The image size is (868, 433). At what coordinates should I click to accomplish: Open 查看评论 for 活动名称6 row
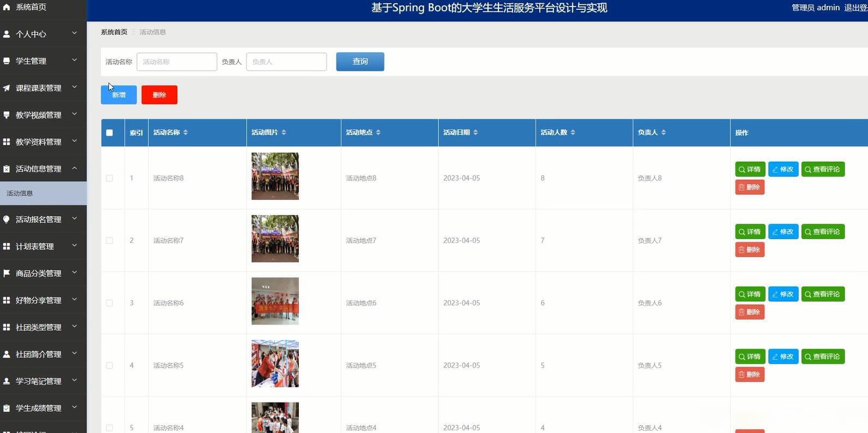pyautogui.click(x=823, y=294)
